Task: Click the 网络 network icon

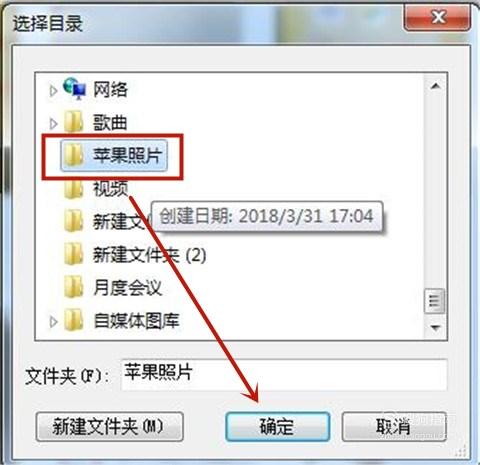Action: 74,89
